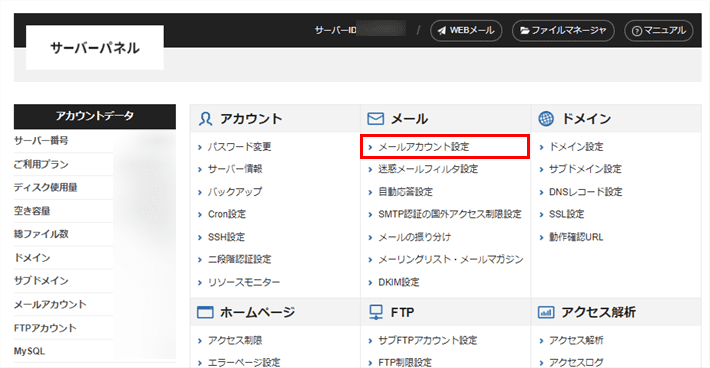Click メールアカウント row in アカウントデータ
Viewport: 710px width, 368px height.
coord(50,305)
